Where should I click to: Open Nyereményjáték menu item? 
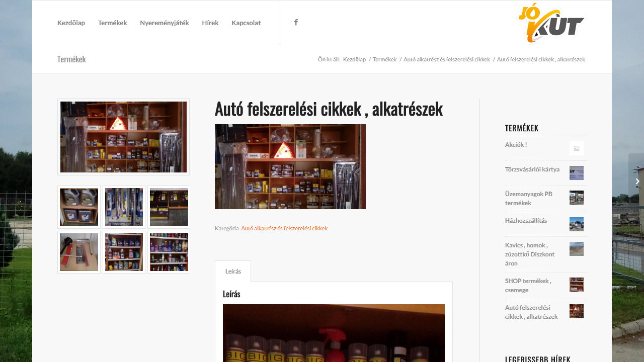tap(165, 23)
